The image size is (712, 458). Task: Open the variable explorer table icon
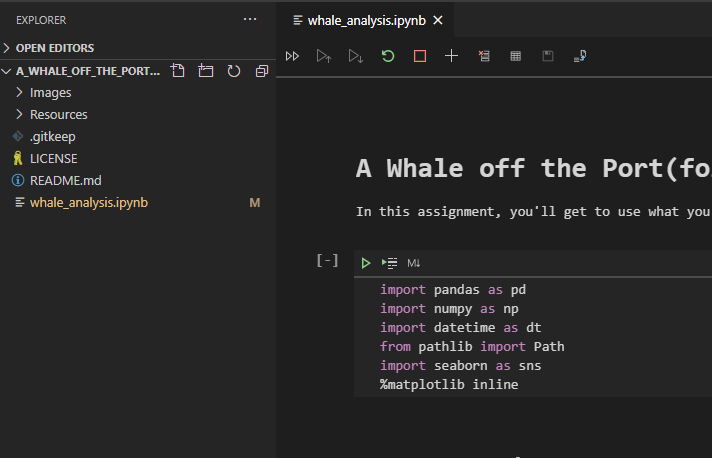(x=516, y=56)
